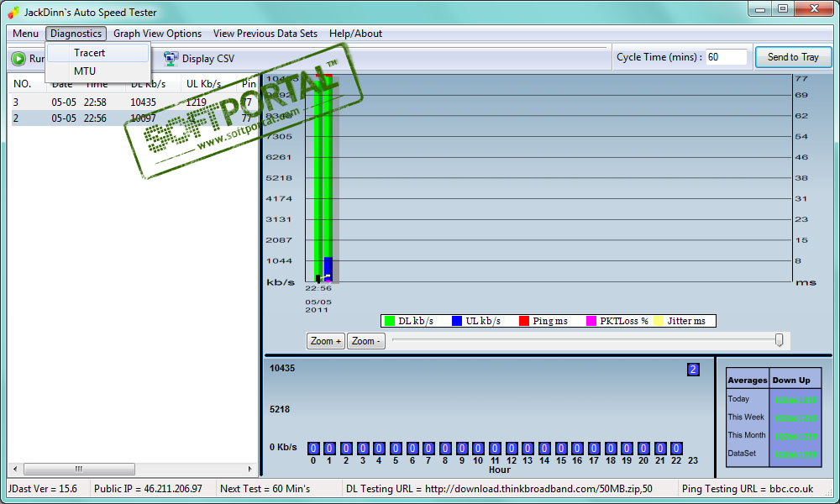Click the Zoom + button

(x=326, y=341)
